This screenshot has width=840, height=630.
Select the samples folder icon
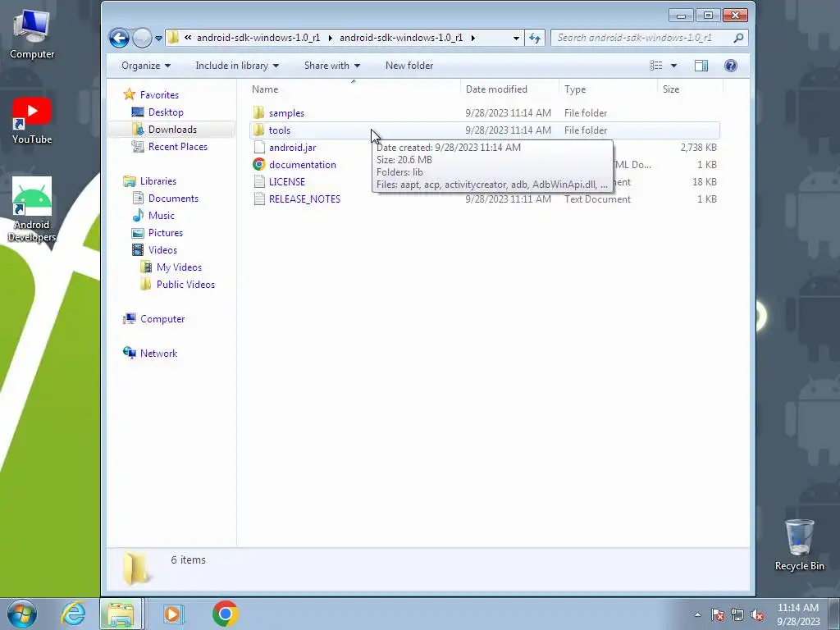pyautogui.click(x=258, y=112)
